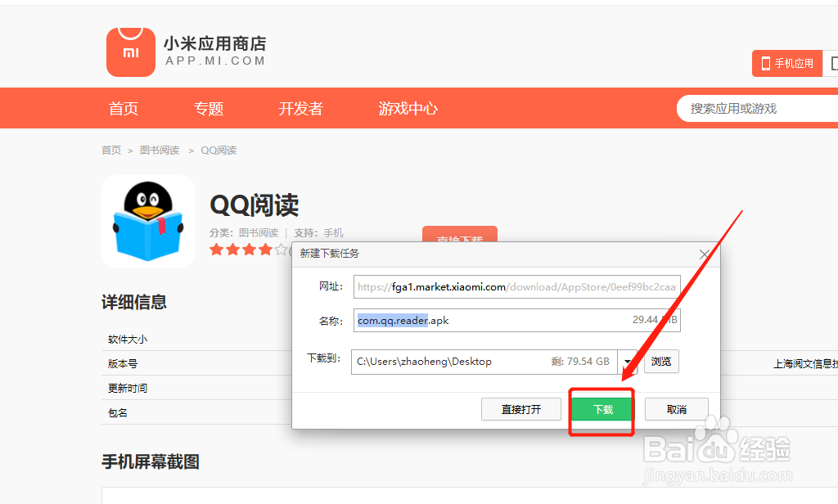Click the 小米应用商店 title text
838x504 pixels.
pos(215,43)
